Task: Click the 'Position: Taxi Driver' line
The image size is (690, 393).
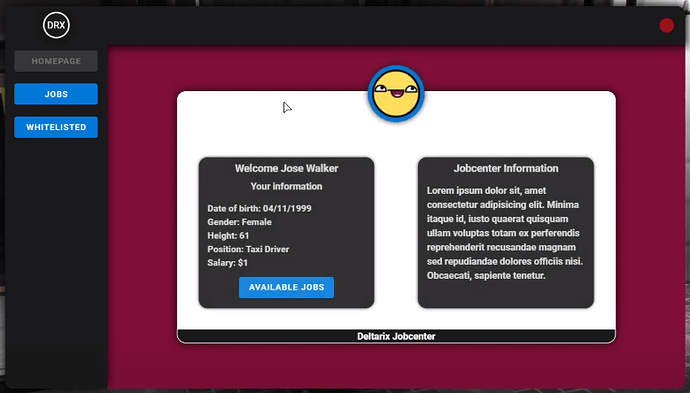Action: coord(248,249)
